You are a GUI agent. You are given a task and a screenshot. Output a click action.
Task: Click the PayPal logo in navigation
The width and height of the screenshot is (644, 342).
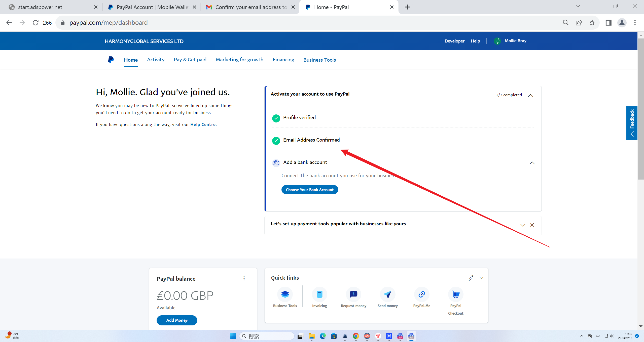click(111, 60)
